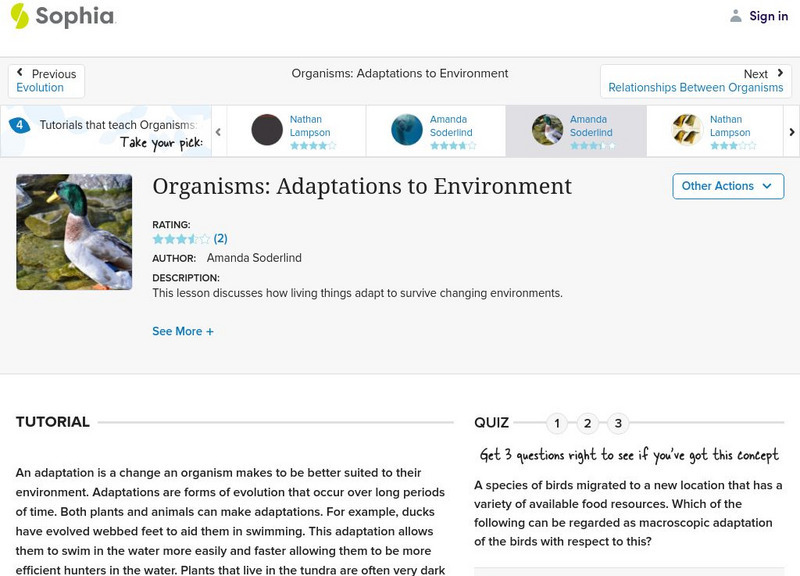Select the last Nathan Lampson tutorial avatar
This screenshot has height=576, width=800.
tap(687, 130)
